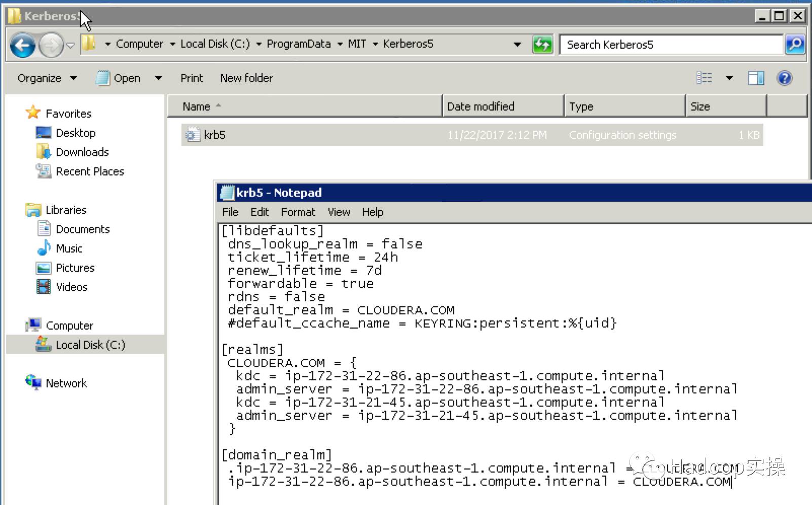This screenshot has width=812, height=505.
Task: Click the search magnifier icon
Action: pyautogui.click(x=795, y=45)
